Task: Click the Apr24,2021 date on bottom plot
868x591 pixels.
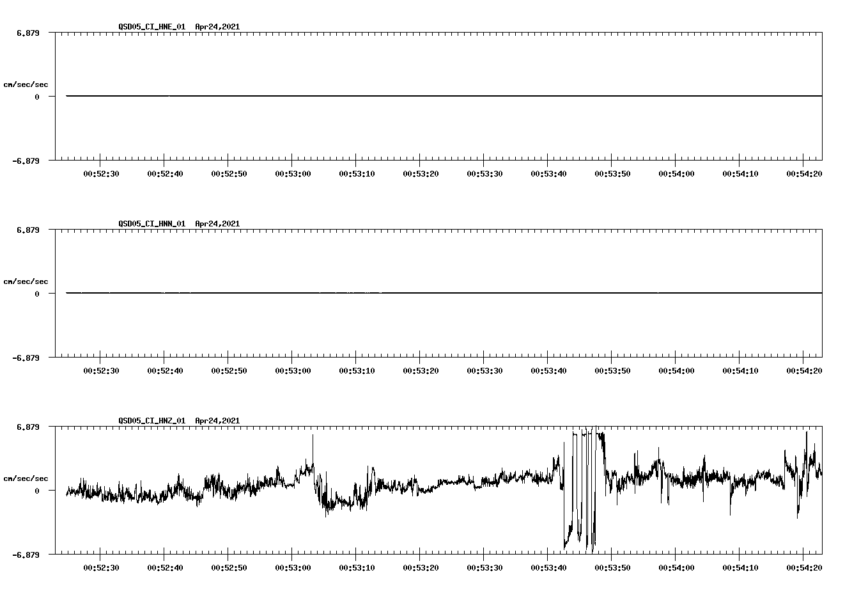Action: [x=217, y=421]
